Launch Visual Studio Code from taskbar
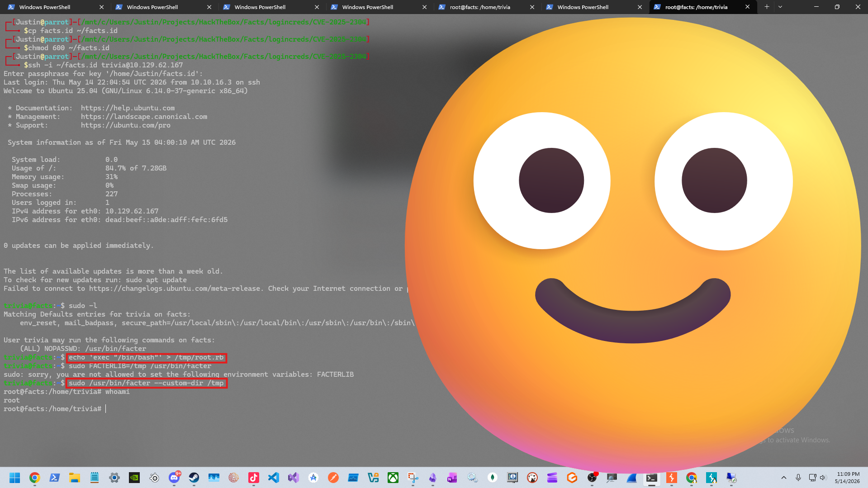 coord(274,478)
